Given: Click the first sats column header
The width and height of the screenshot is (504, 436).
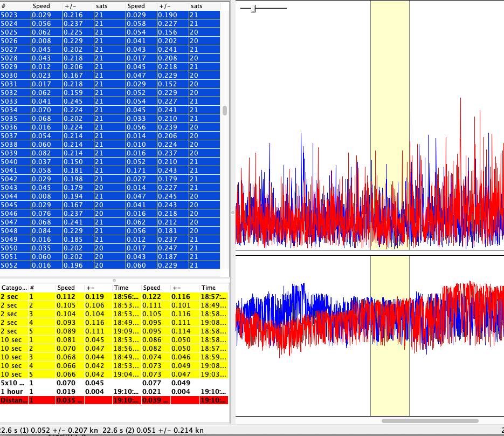Looking at the screenshot, I should pyautogui.click(x=109, y=6).
